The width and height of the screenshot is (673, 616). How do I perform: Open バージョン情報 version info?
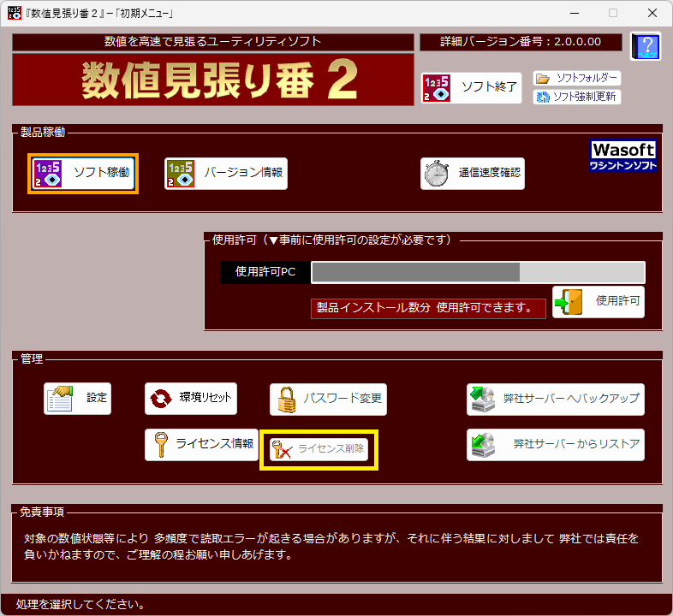pos(226,174)
